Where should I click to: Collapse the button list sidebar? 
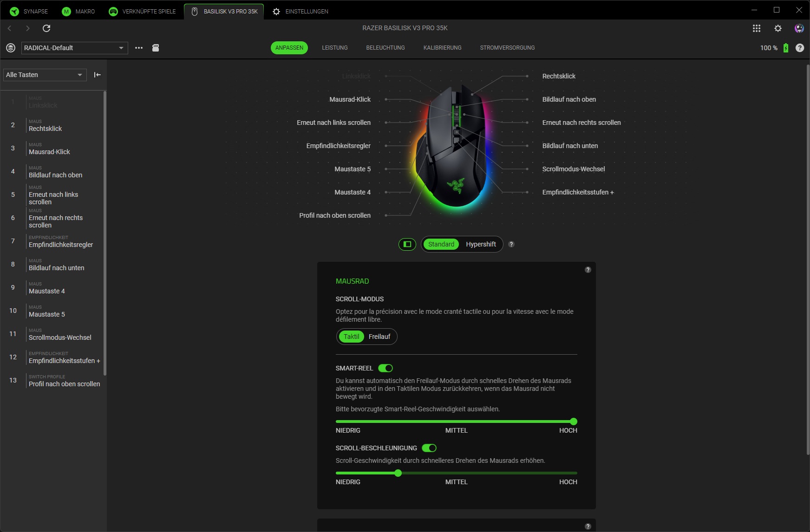click(97, 75)
